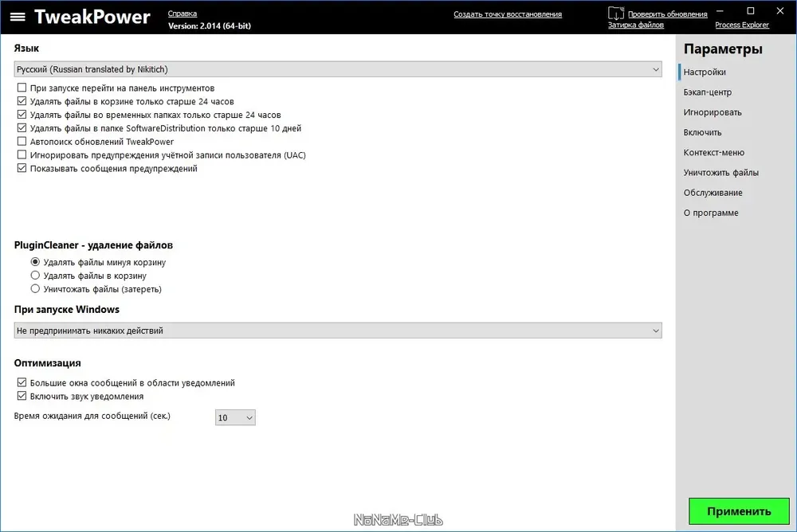Click the update check download icon
This screenshot has height=532, width=797.
tap(615, 14)
